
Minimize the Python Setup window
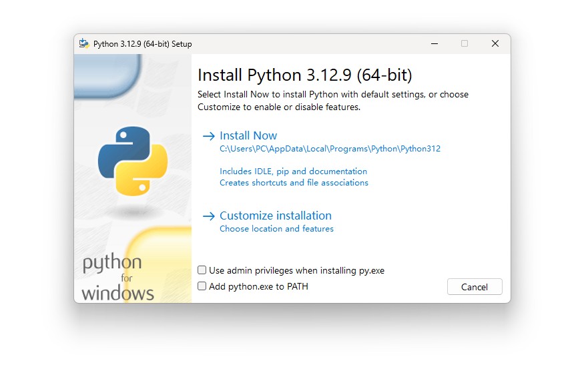[434, 44]
